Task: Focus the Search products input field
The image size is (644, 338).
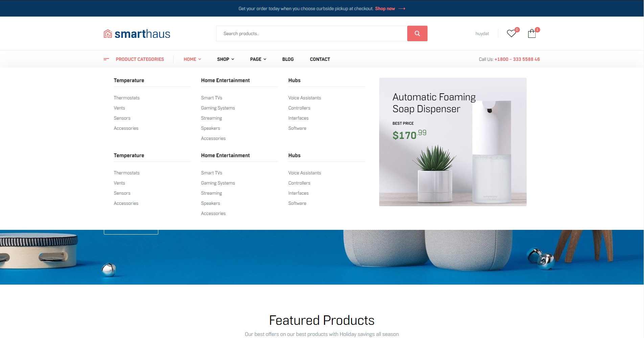Action: 311,33
